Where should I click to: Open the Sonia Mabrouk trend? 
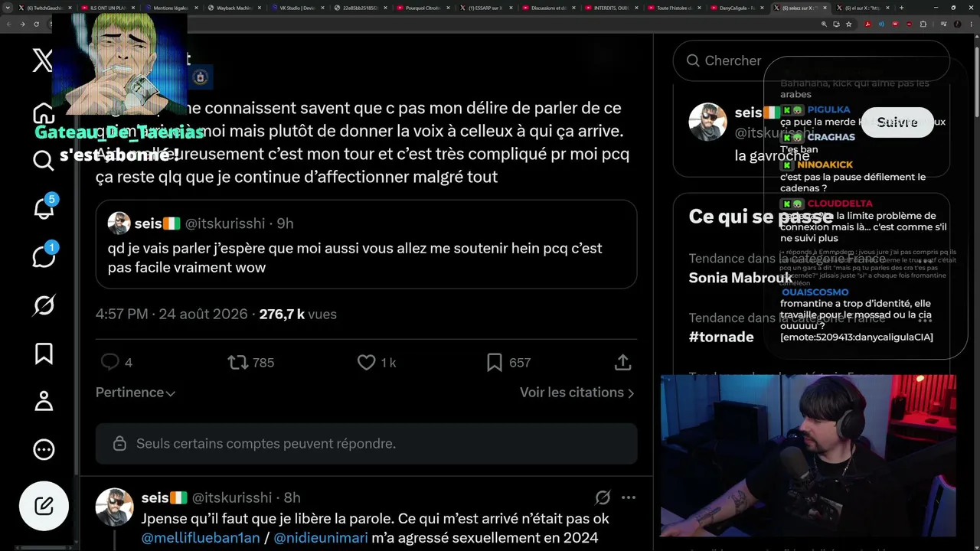point(740,278)
